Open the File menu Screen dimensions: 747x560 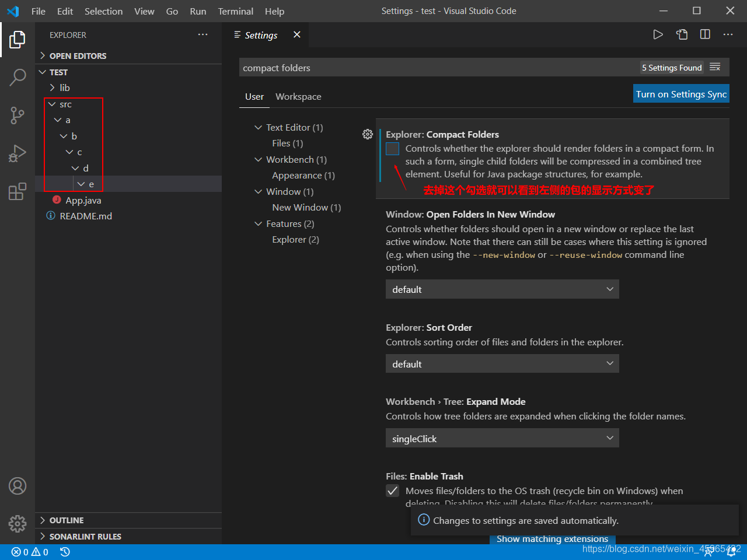38,11
